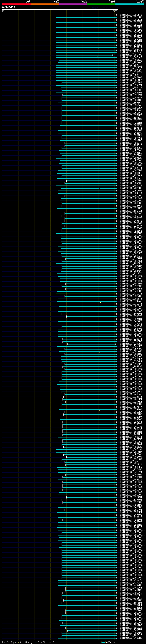The image size is (146, 644).
Task: Open the UniRef100_A7P108 entry
Action: click(x=131, y=37)
